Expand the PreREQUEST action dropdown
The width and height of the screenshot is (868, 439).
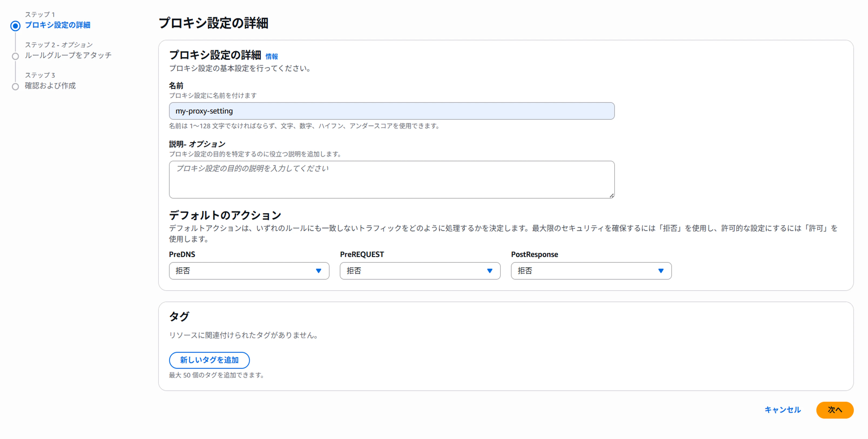420,271
